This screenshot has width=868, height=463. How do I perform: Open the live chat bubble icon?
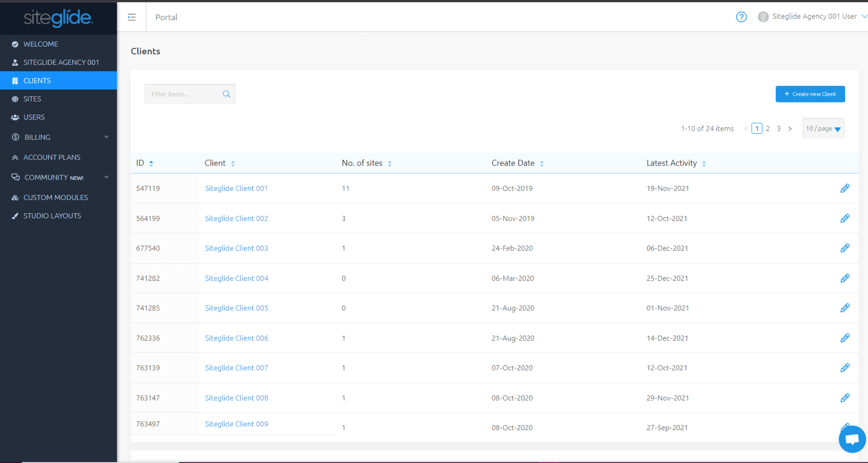point(852,439)
